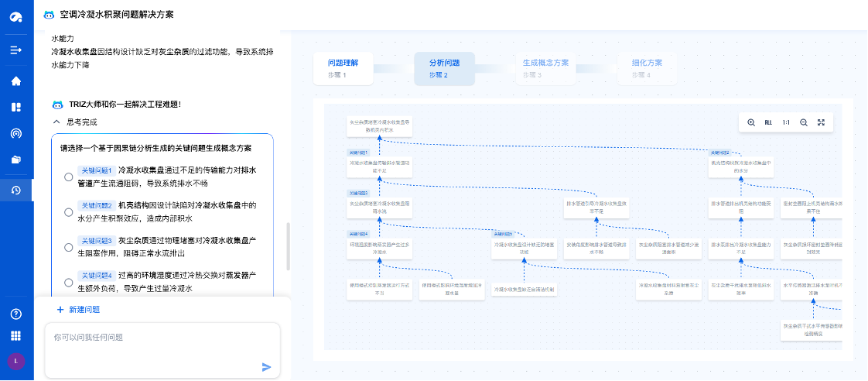Fit all nodes using ALL button
The width and height of the screenshot is (868, 381).
[768, 122]
